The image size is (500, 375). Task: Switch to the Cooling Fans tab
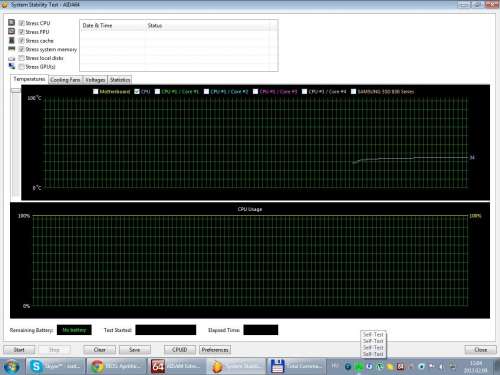[65, 80]
